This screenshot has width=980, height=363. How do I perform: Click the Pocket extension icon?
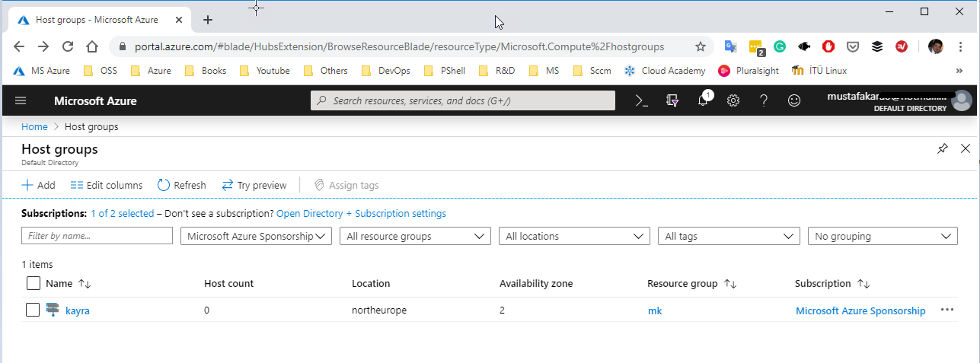pyautogui.click(x=853, y=46)
